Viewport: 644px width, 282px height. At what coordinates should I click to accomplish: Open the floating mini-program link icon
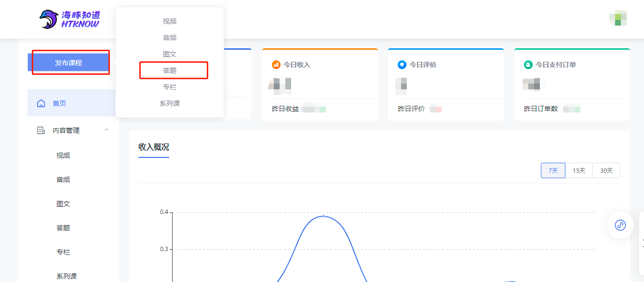pyautogui.click(x=620, y=225)
